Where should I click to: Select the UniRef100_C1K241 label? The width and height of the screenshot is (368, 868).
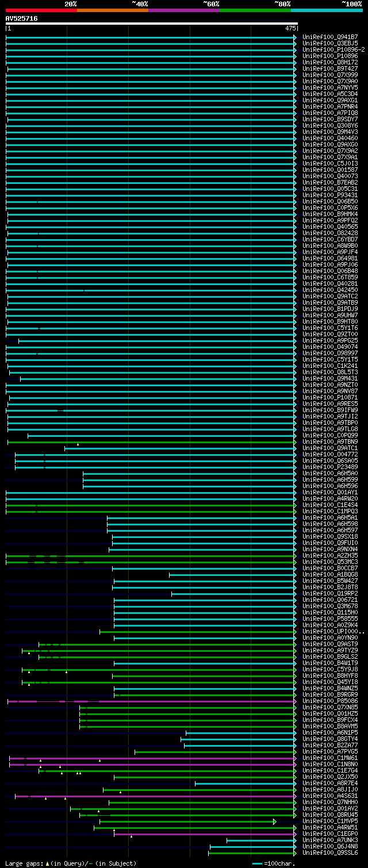click(330, 366)
